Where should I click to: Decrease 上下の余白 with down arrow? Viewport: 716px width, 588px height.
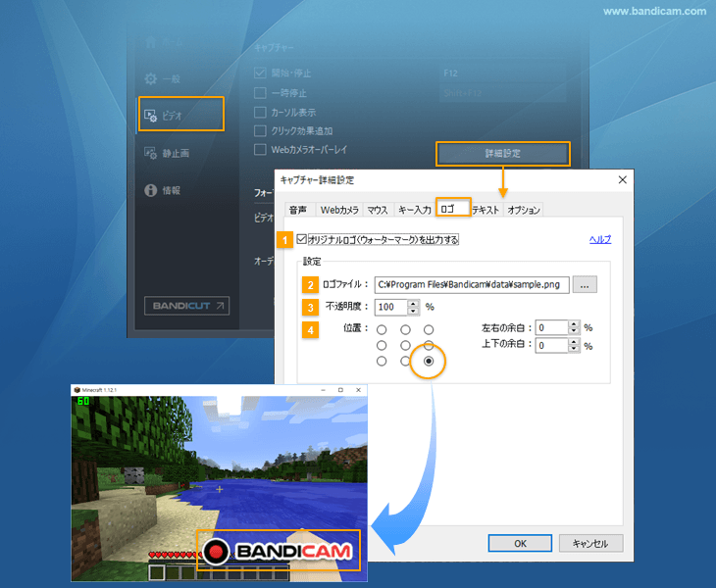(x=574, y=349)
